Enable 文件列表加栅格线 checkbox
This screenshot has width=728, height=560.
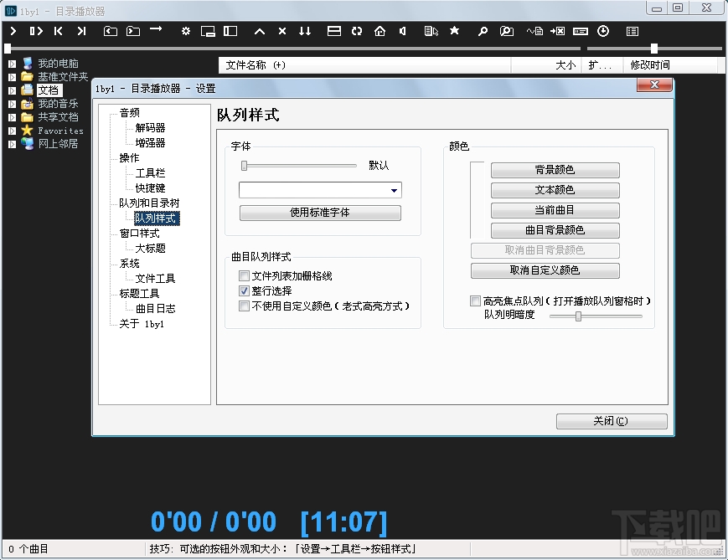point(244,275)
